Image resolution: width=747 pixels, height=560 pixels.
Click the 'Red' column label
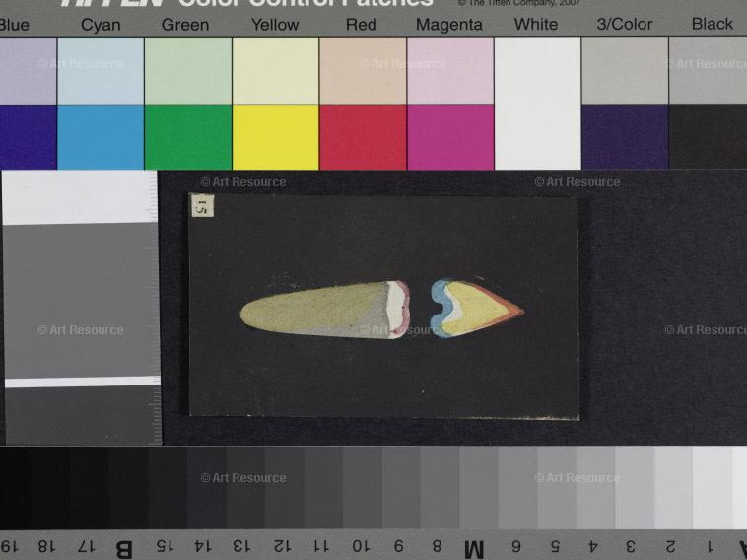[361, 25]
